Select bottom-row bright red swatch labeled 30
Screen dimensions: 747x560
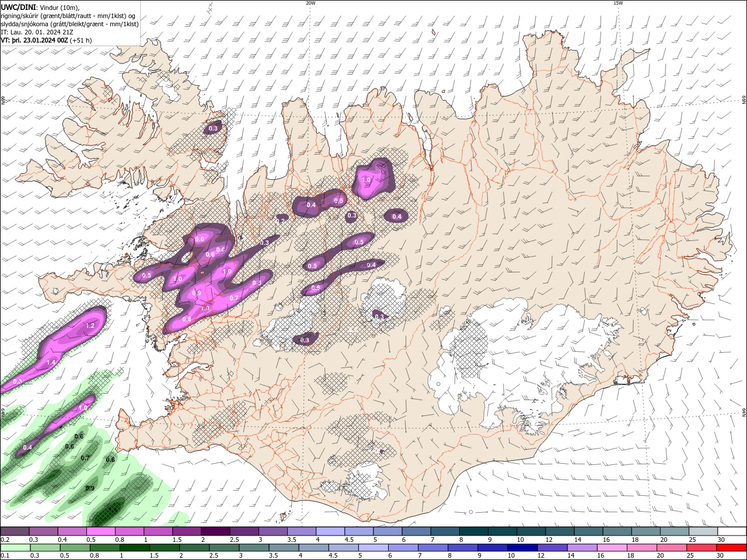pyautogui.click(x=732, y=547)
